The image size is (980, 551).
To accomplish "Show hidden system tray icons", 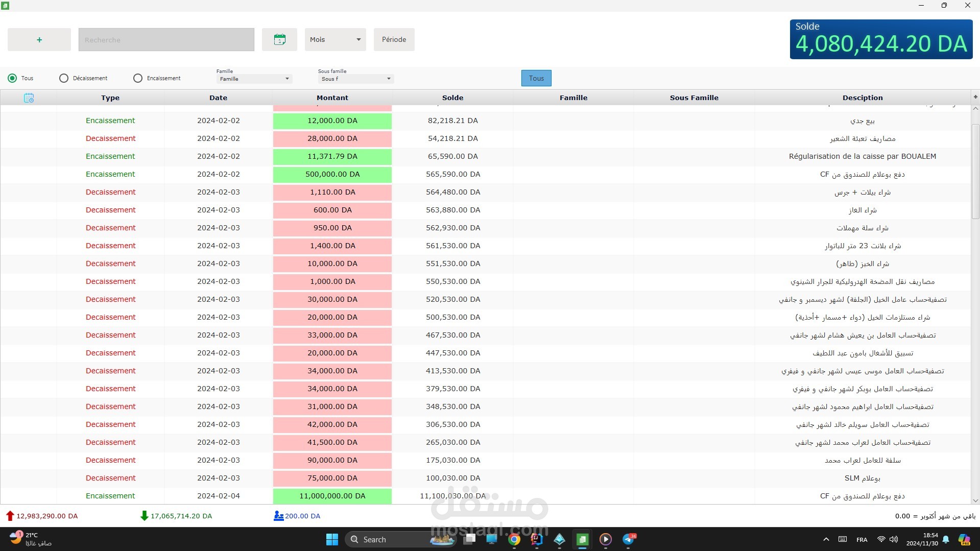I will pos(826,539).
